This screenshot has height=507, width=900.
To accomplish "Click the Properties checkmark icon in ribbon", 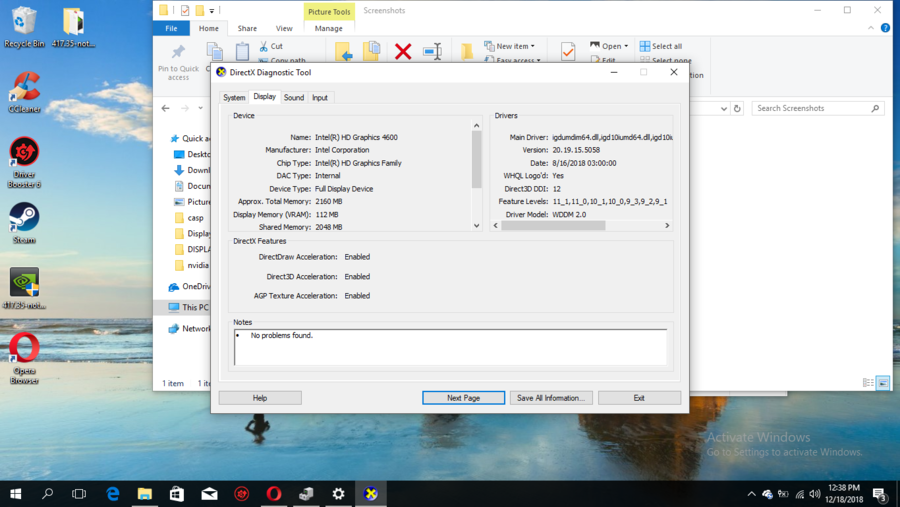I will tap(568, 51).
